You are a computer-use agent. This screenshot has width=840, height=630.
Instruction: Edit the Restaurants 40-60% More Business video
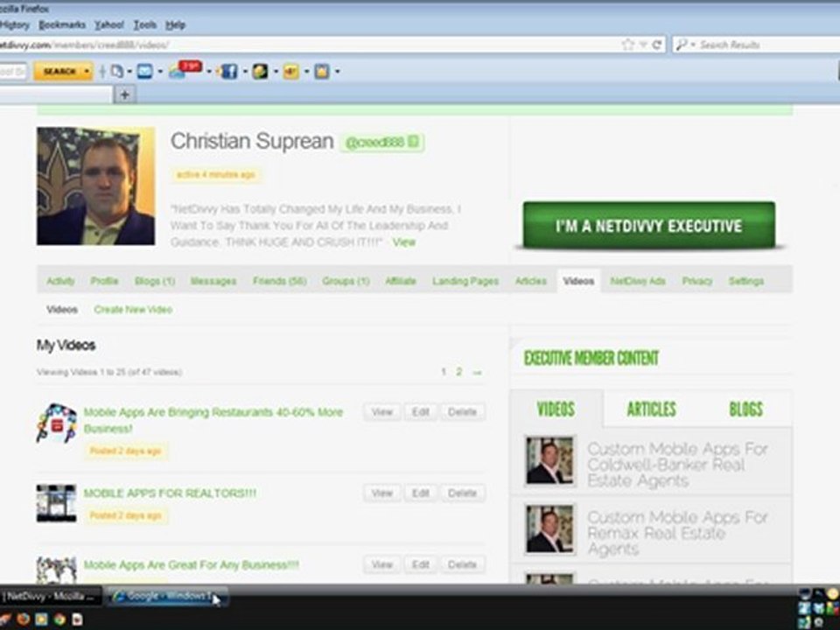421,412
